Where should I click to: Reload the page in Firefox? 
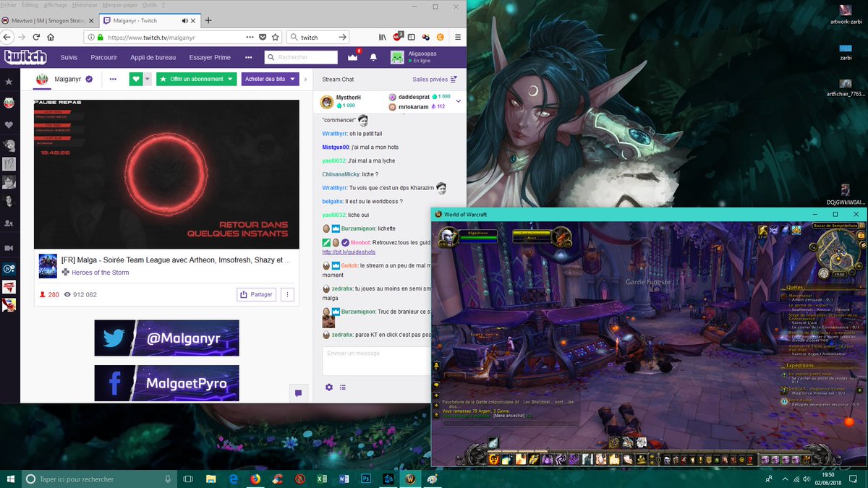point(35,37)
